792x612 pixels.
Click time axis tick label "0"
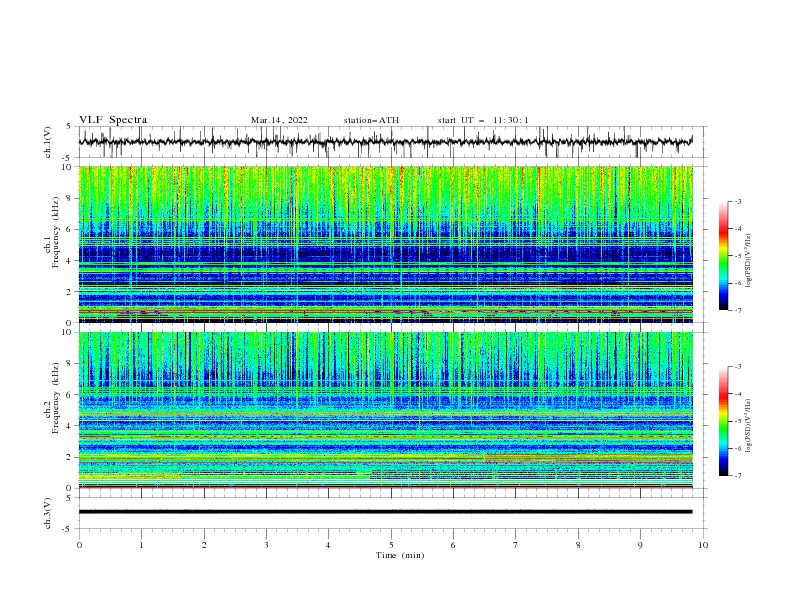click(x=79, y=545)
